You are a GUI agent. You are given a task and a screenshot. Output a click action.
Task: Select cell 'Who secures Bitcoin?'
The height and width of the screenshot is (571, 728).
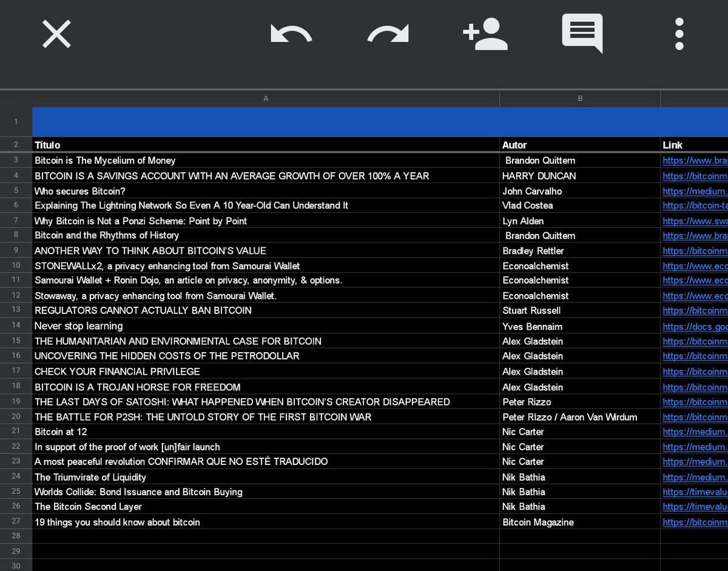(x=266, y=191)
